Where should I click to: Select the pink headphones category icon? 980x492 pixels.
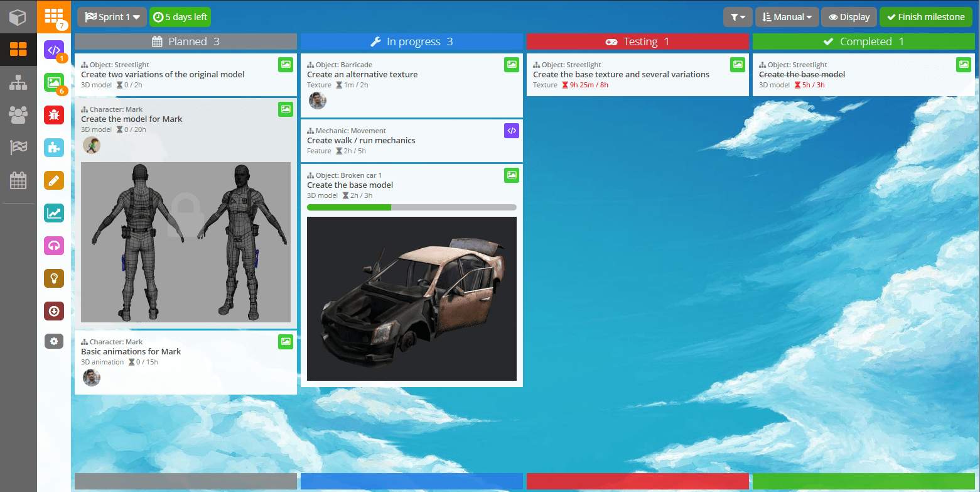pyautogui.click(x=54, y=246)
